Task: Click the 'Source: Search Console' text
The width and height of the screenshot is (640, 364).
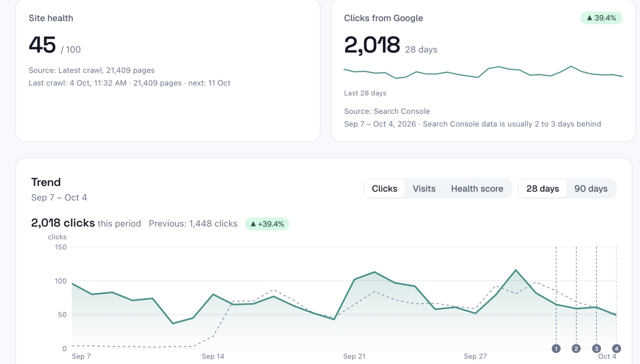Action: click(x=387, y=111)
